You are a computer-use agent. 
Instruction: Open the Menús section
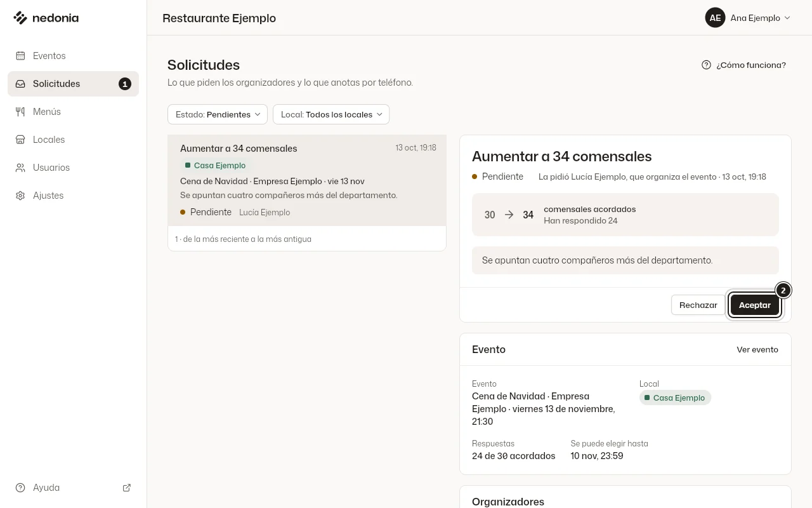(73, 112)
